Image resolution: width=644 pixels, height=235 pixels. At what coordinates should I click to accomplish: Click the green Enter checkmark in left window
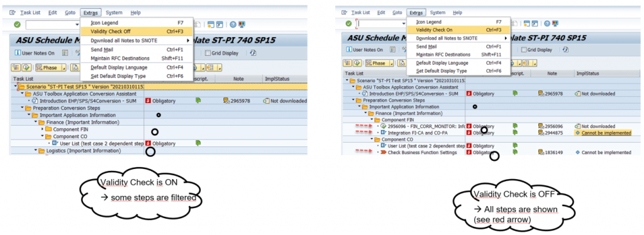17,25
